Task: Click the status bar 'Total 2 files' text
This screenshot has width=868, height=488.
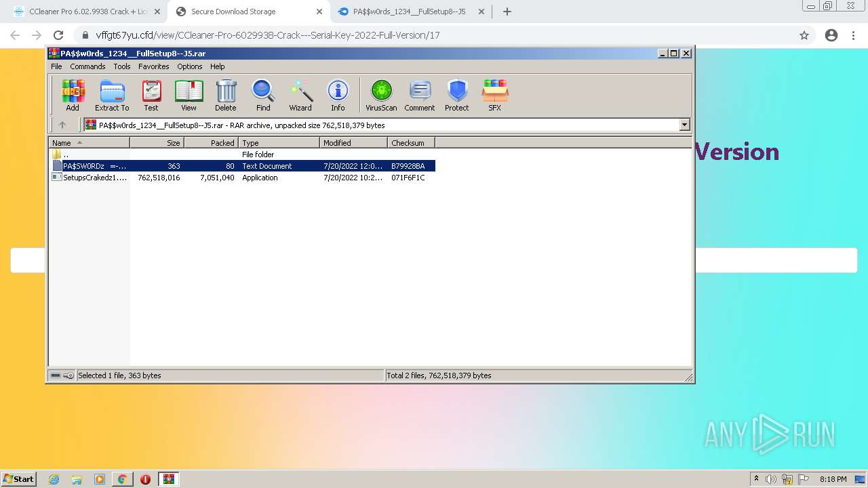Action: tap(439, 375)
